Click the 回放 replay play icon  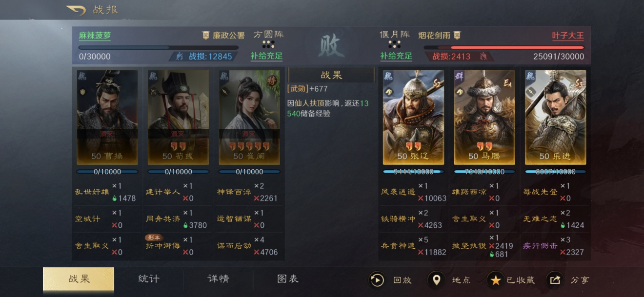377,280
